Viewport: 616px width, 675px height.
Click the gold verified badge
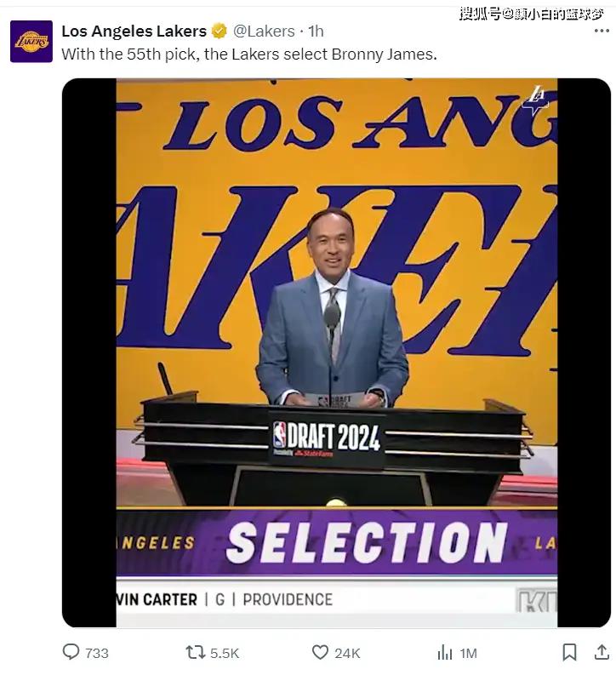point(220,31)
